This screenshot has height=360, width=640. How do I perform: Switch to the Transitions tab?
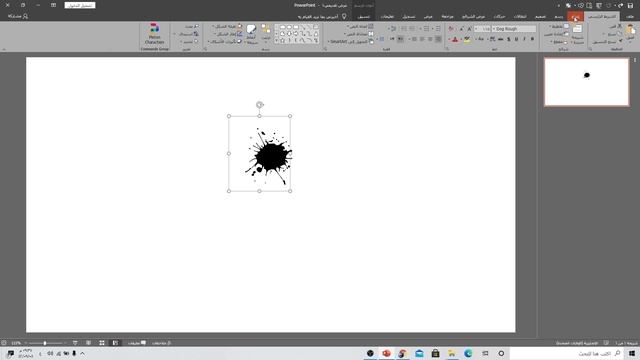520,16
